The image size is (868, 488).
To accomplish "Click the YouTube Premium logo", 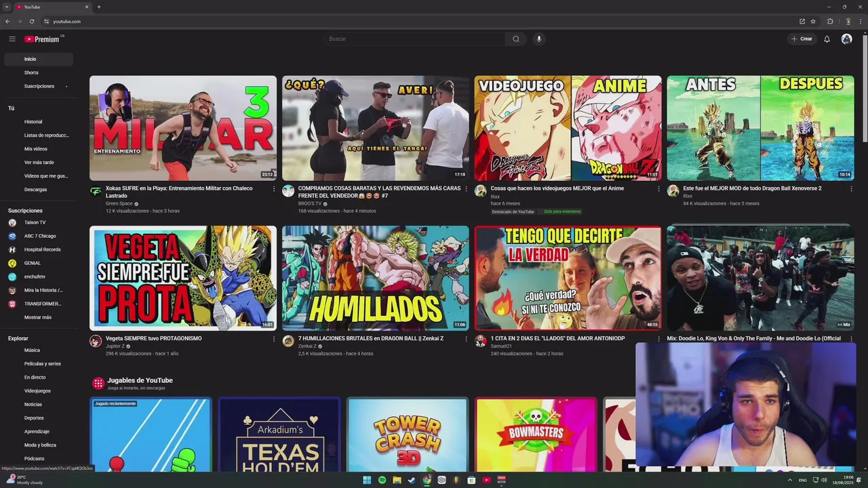I will pyautogui.click(x=42, y=39).
